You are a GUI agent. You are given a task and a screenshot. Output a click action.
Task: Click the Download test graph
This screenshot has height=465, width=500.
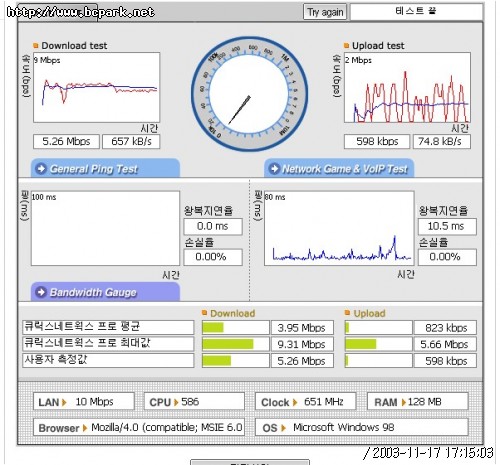(x=97, y=87)
